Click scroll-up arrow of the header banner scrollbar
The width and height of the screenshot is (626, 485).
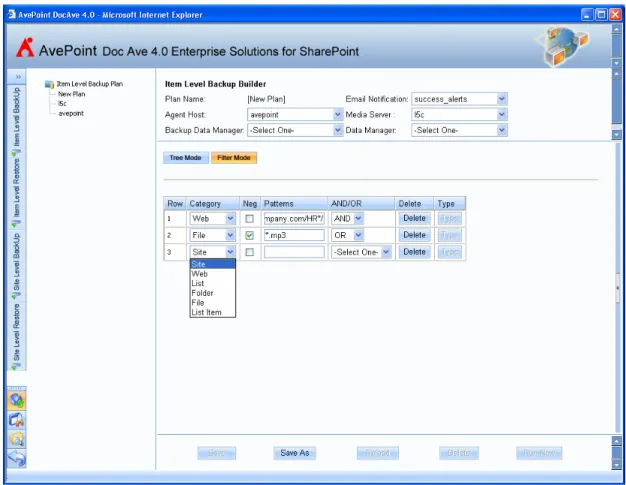[x=616, y=29]
